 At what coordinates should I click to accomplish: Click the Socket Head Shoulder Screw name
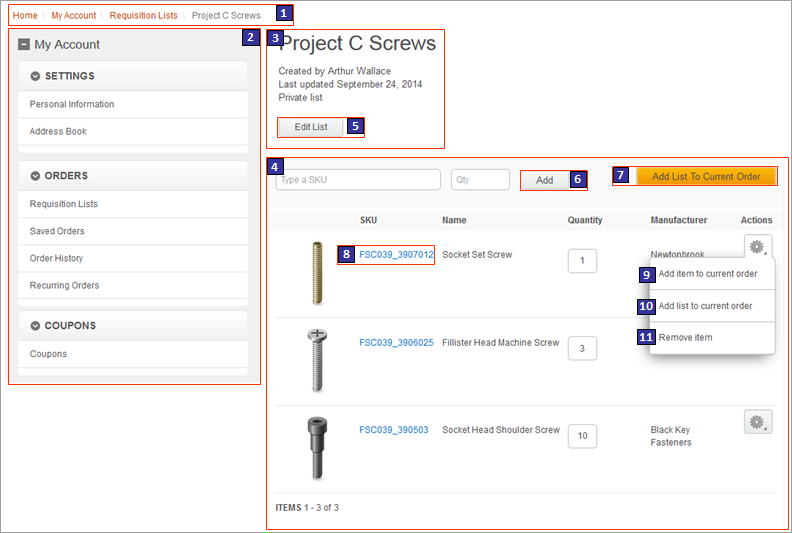click(501, 430)
